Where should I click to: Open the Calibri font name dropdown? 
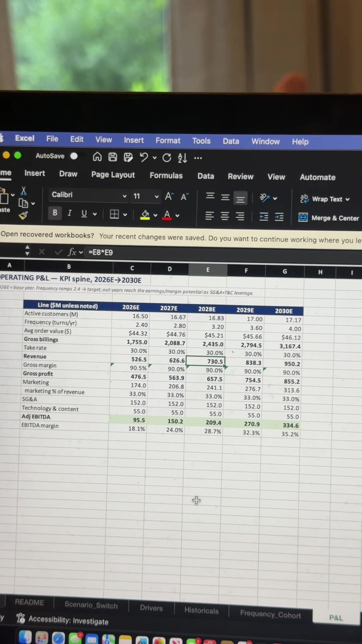click(125, 196)
